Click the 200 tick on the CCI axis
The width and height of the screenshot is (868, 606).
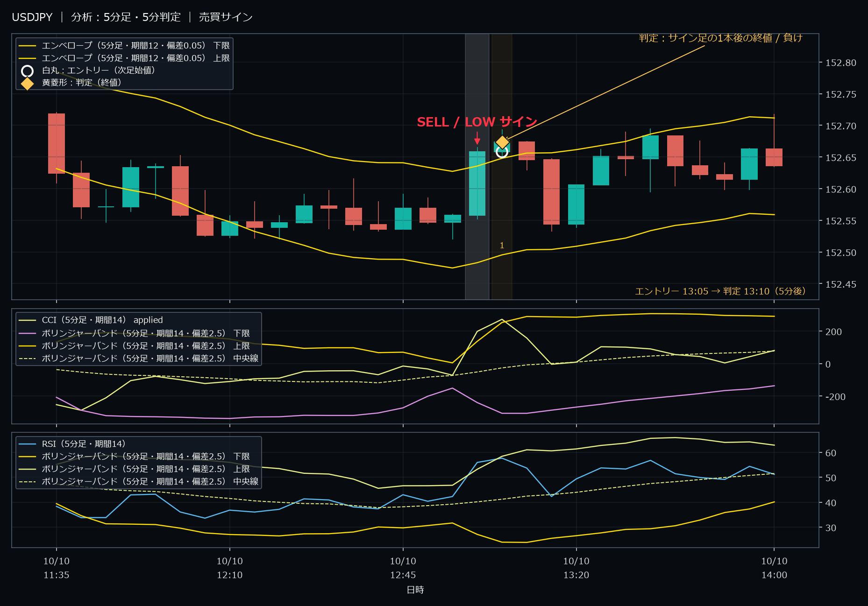[834, 332]
